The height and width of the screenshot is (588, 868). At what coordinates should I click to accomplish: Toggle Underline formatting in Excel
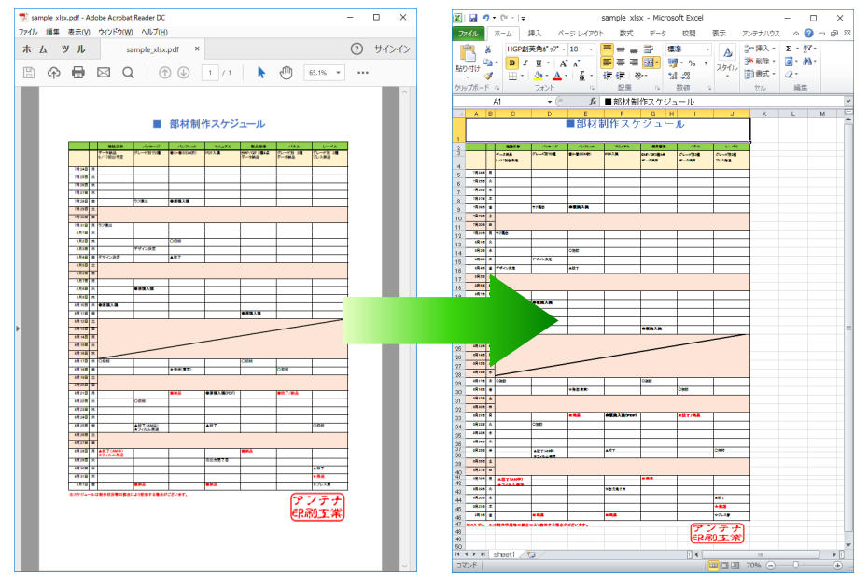pyautogui.click(x=539, y=63)
